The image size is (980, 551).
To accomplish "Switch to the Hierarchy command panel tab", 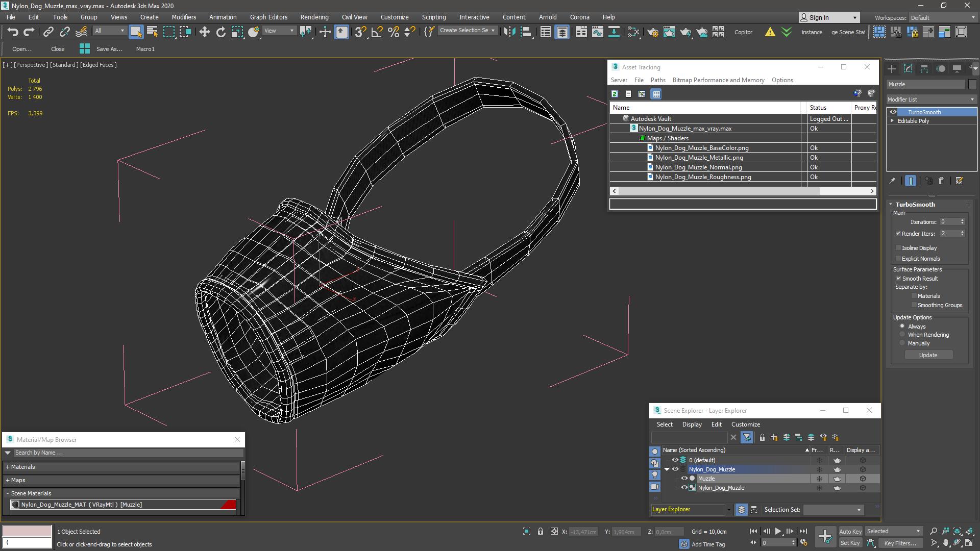I will pos(924,68).
